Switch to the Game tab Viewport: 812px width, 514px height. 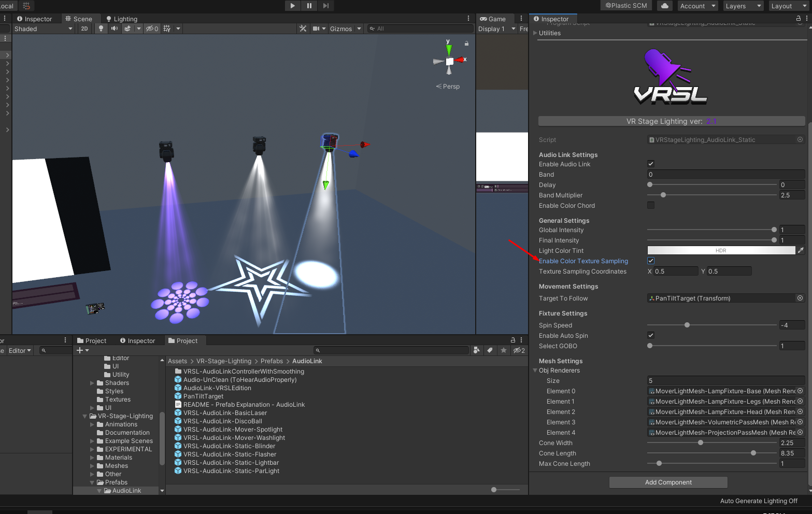[x=493, y=19]
